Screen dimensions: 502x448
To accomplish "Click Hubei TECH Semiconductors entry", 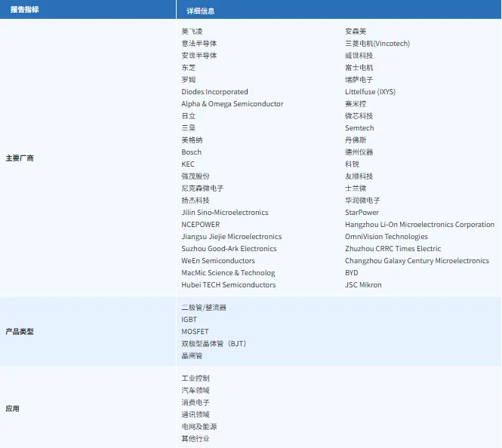I will click(x=229, y=285).
